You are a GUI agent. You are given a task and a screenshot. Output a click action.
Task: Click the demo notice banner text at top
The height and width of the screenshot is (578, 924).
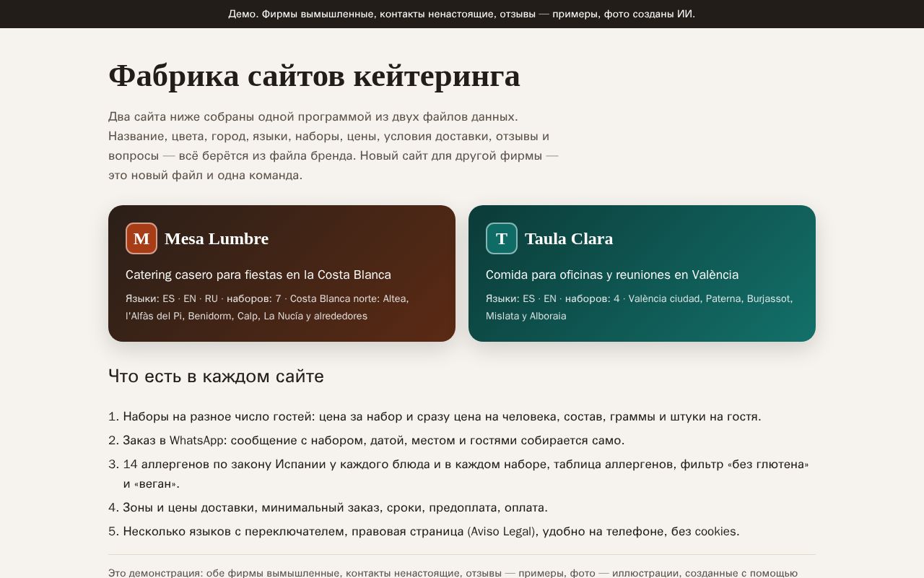(462, 14)
